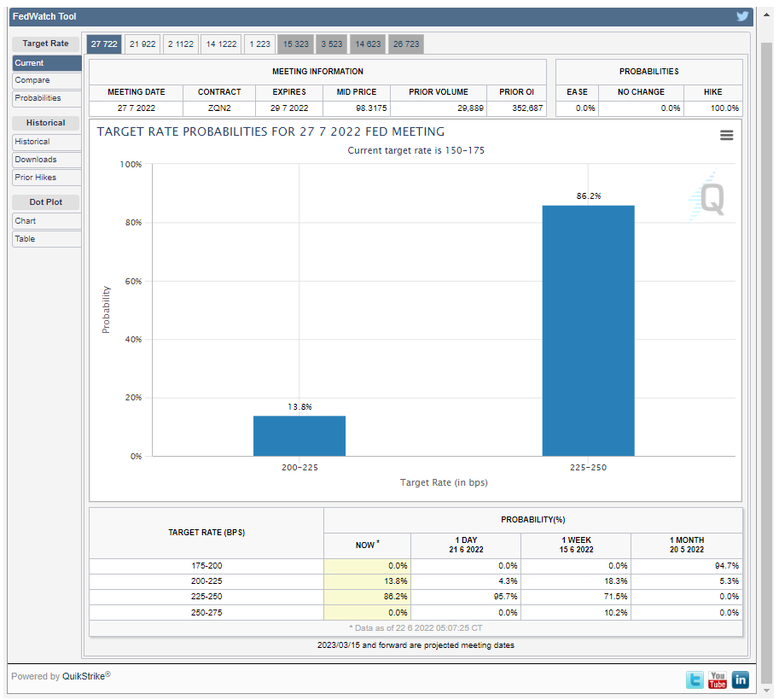This screenshot has height=700, width=779.
Task: Open the 14 1222 meeting tab
Action: 222,44
